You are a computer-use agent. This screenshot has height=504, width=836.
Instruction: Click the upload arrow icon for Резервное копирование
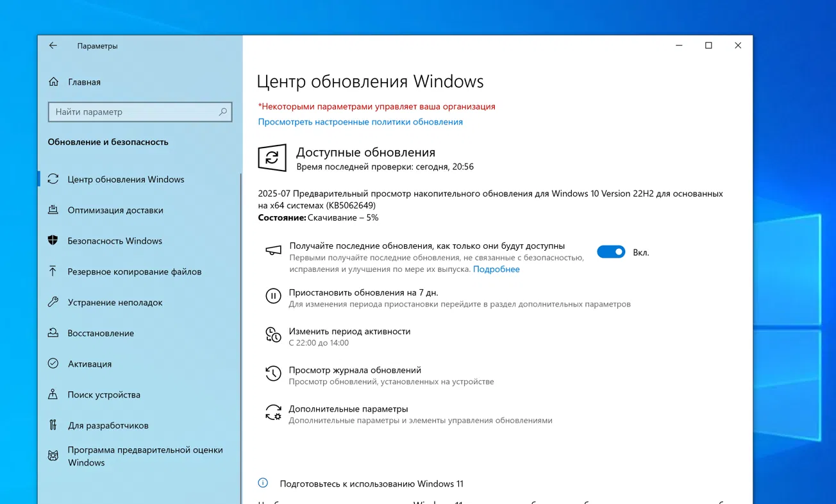coord(53,271)
